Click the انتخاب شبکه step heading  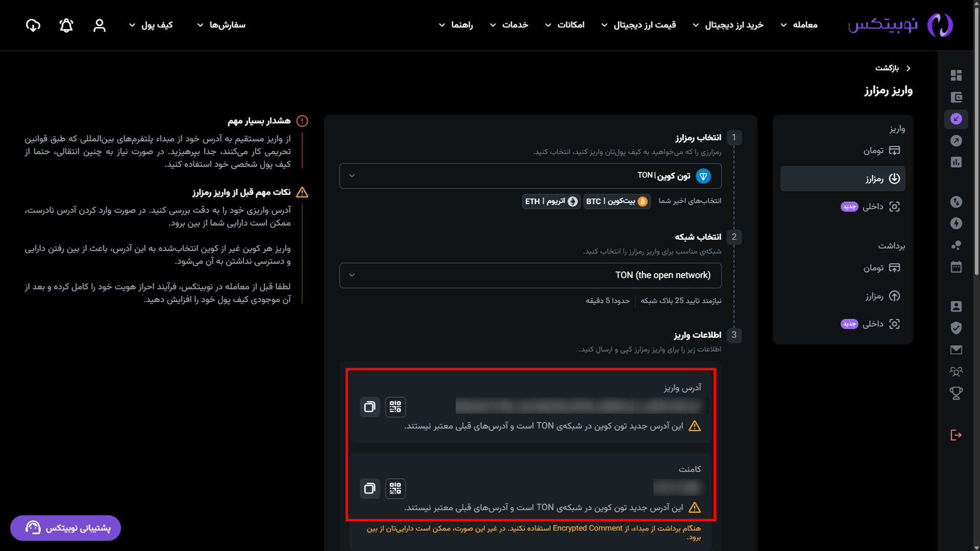tap(698, 237)
